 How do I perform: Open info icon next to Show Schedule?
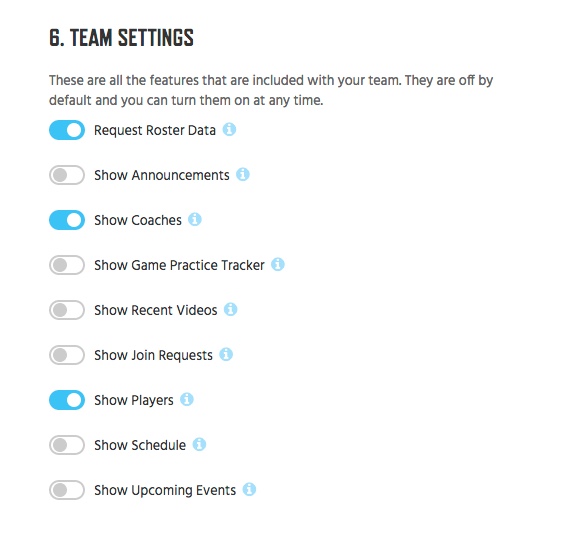(x=199, y=444)
